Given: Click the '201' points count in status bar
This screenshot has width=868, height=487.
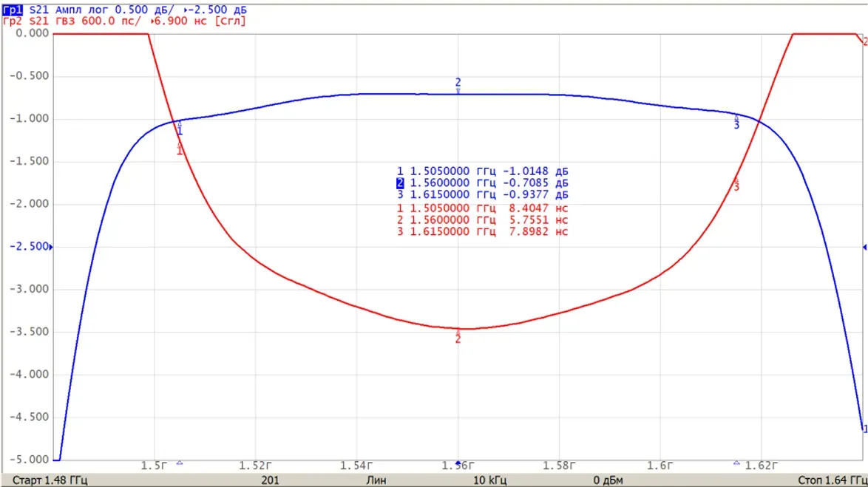Looking at the screenshot, I should coord(270,480).
